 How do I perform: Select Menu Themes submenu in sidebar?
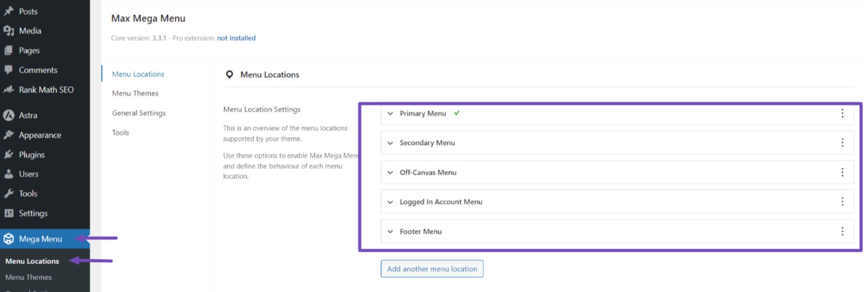28,277
